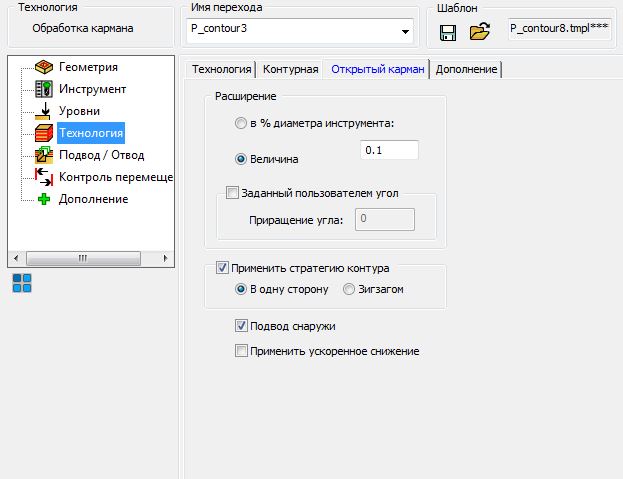Select Технология item in the tree
623x479 pixels.
91,133
